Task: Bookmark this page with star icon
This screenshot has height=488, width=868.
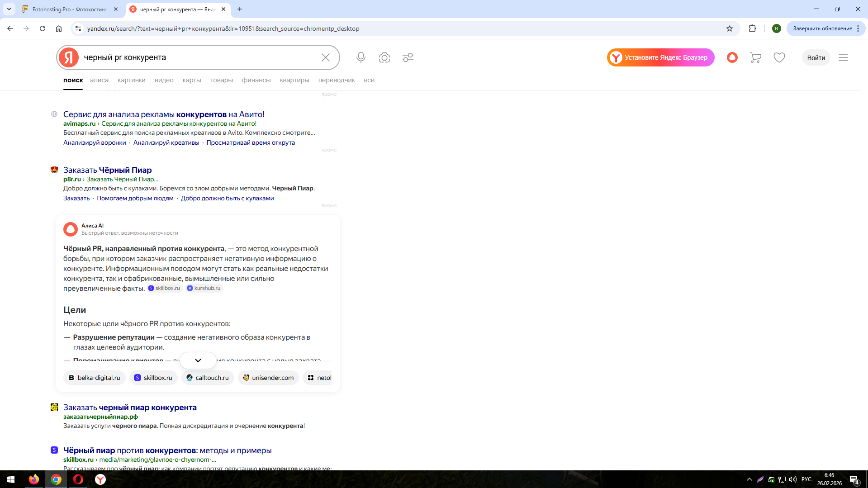Action: pyautogui.click(x=730, y=28)
